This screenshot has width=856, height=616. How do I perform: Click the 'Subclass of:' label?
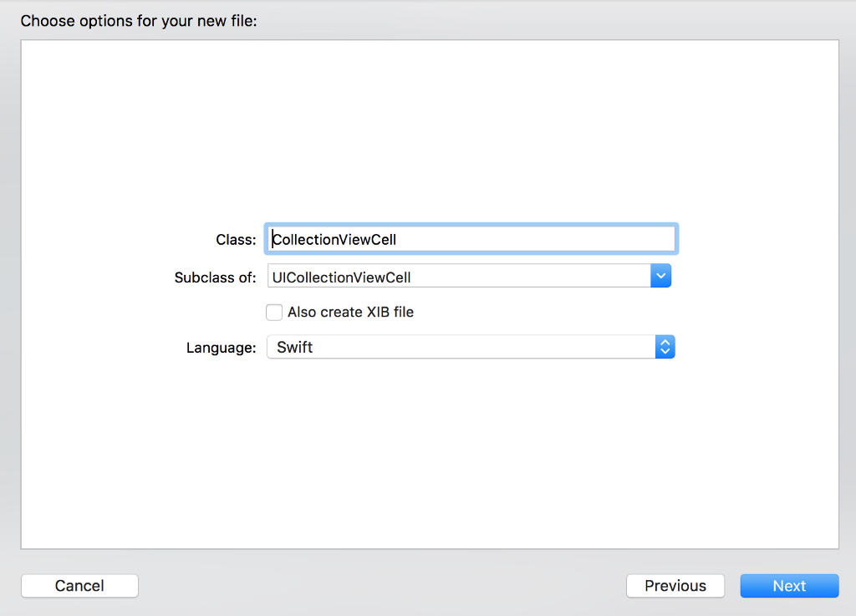tap(215, 277)
